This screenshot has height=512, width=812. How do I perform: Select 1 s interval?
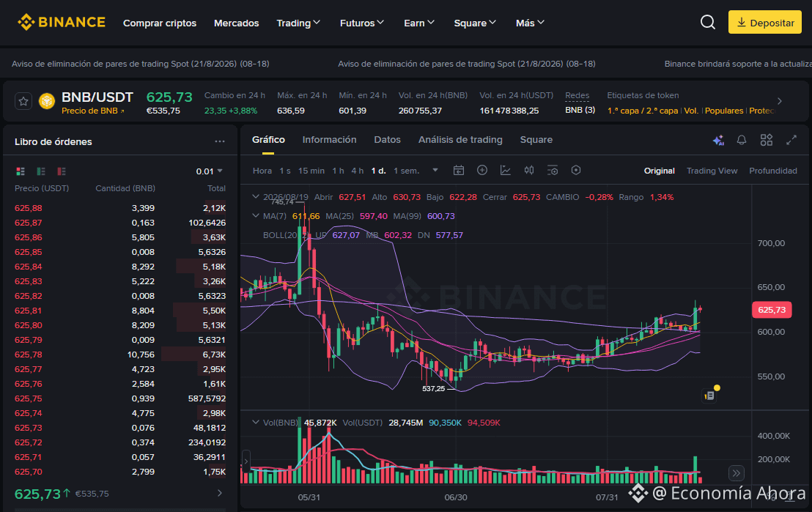point(285,171)
